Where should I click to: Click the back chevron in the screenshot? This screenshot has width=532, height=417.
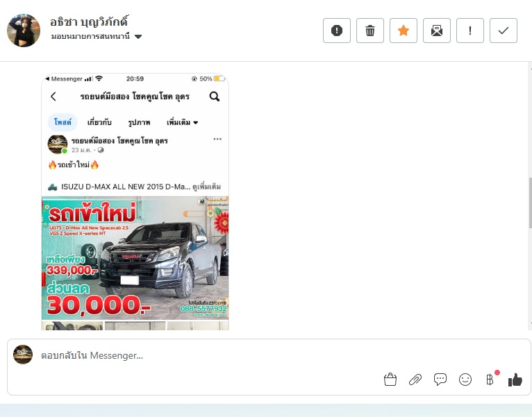(x=53, y=96)
